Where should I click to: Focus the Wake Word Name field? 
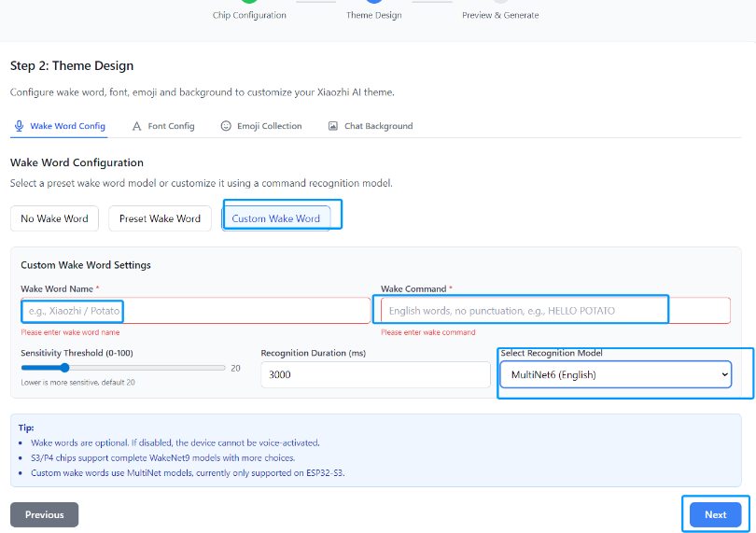(195, 311)
